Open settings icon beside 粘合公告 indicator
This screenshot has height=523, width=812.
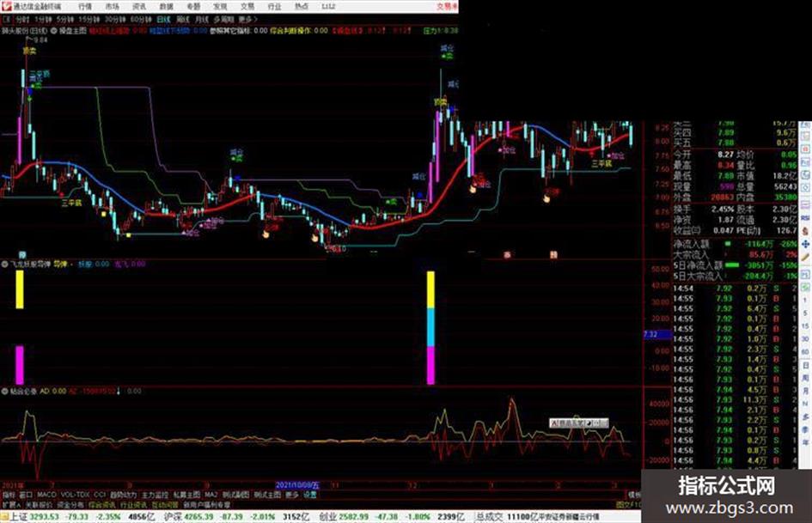(x=4, y=392)
